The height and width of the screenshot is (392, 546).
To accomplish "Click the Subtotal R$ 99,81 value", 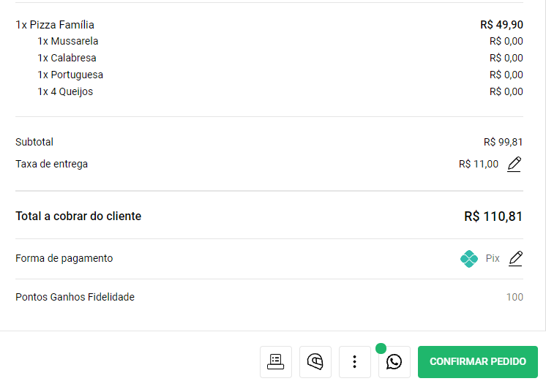I will tap(503, 142).
